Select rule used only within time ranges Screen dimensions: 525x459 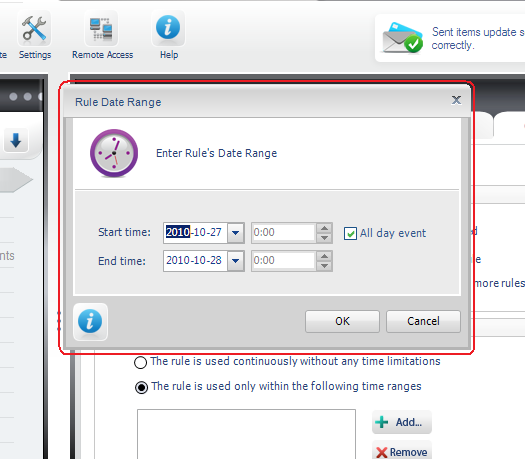pyautogui.click(x=141, y=387)
